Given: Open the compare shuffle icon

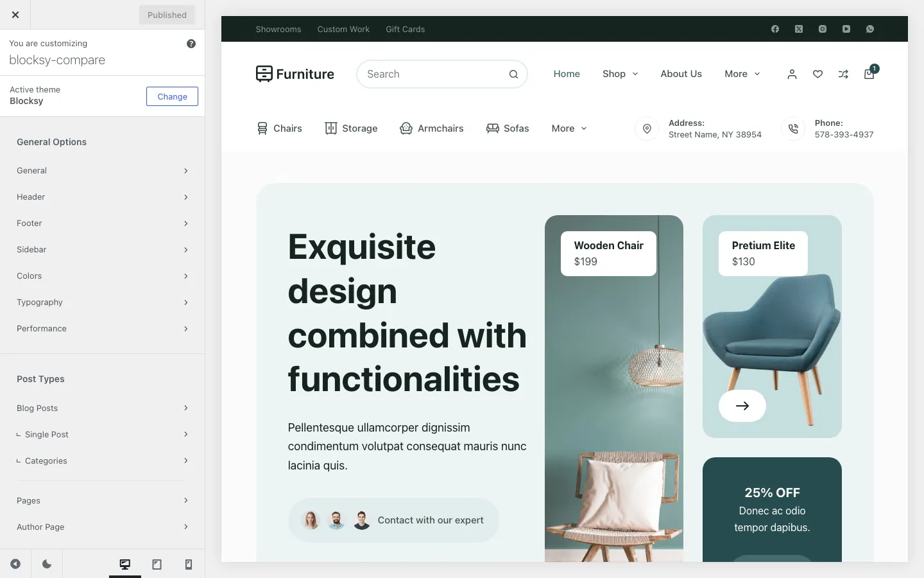Looking at the screenshot, I should pos(843,74).
